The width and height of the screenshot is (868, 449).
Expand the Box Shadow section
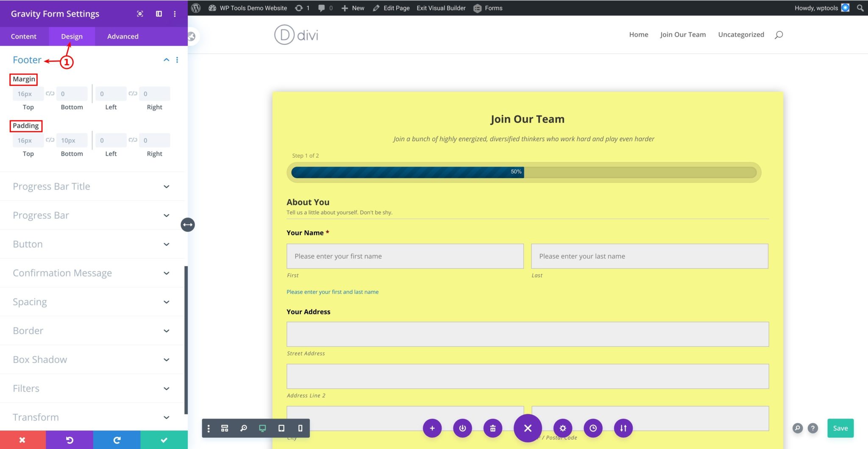(91, 360)
